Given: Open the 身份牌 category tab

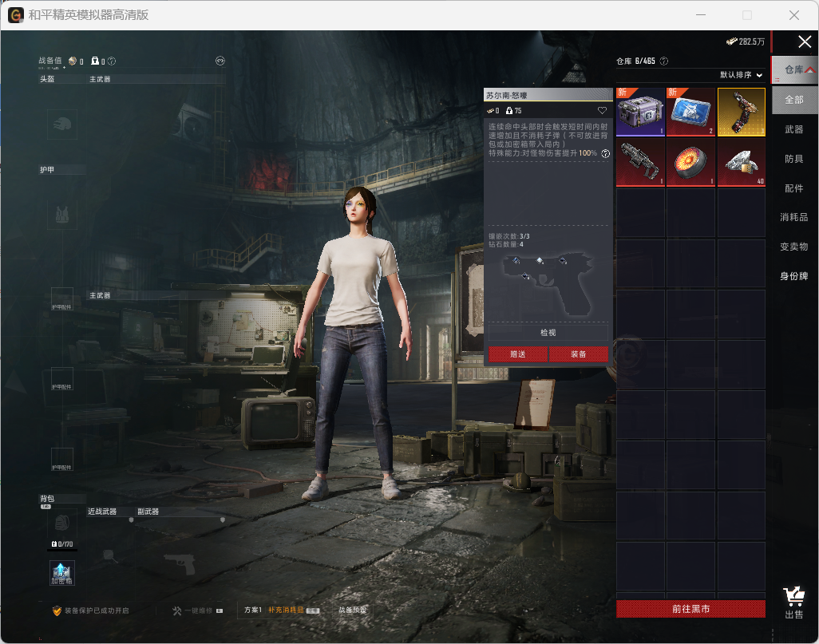Looking at the screenshot, I should [794, 276].
